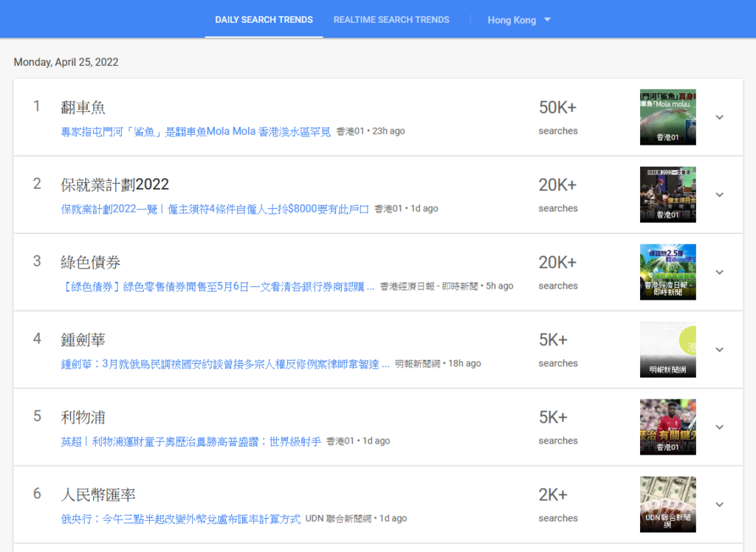Open the UDN banknotes thumbnail image

tap(667, 505)
